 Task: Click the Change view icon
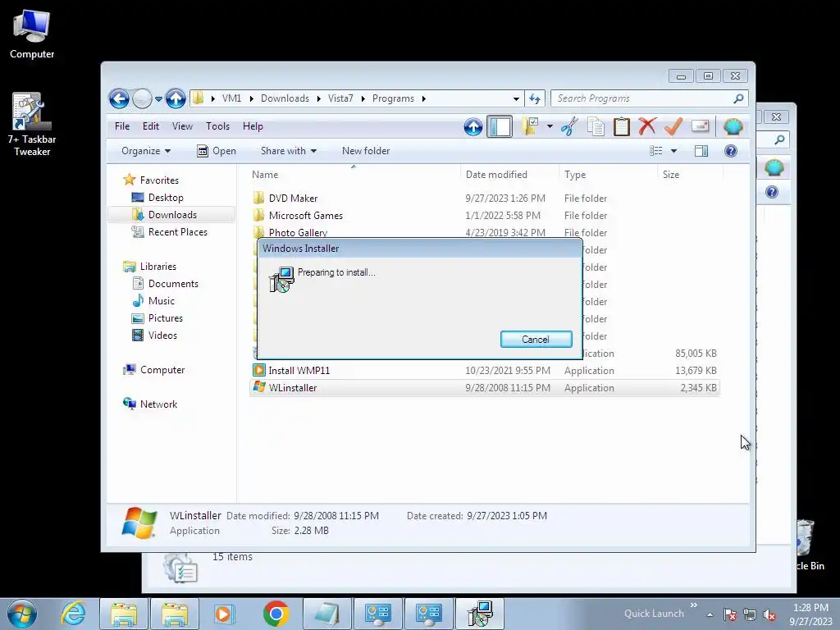click(655, 151)
